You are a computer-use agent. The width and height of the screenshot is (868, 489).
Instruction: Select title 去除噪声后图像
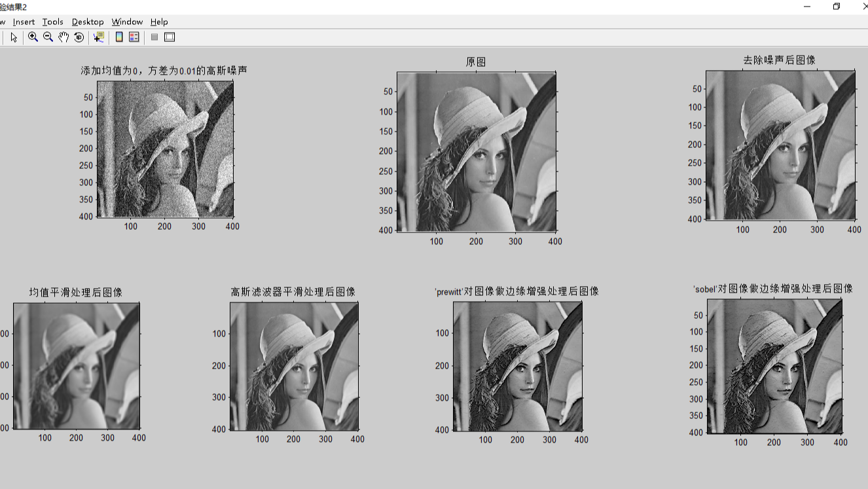(780, 60)
